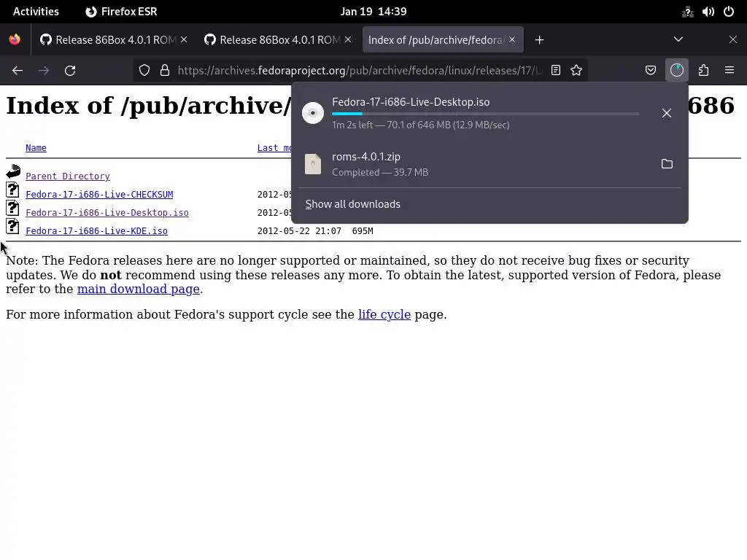Open the extensions puzzle icon
This screenshot has height=560, width=747.
pos(703,71)
